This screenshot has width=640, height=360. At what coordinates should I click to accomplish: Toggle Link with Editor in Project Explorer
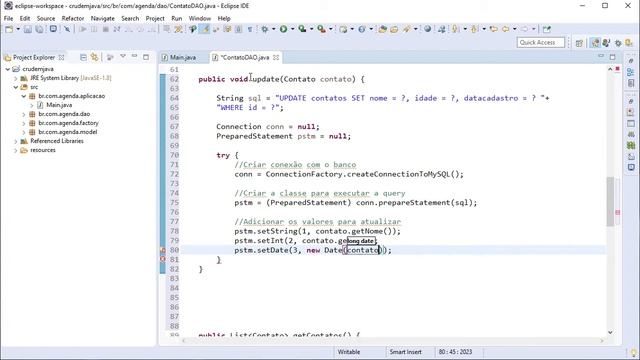pos(94,57)
